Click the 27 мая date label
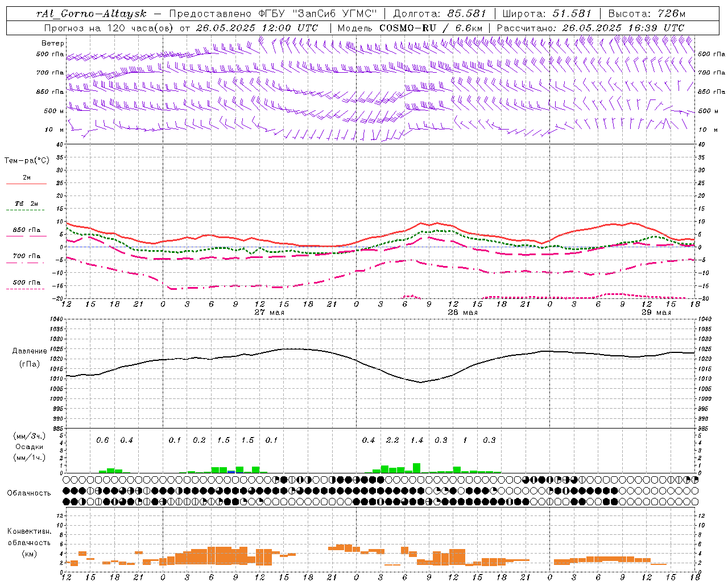The image size is (728, 582). click(269, 313)
